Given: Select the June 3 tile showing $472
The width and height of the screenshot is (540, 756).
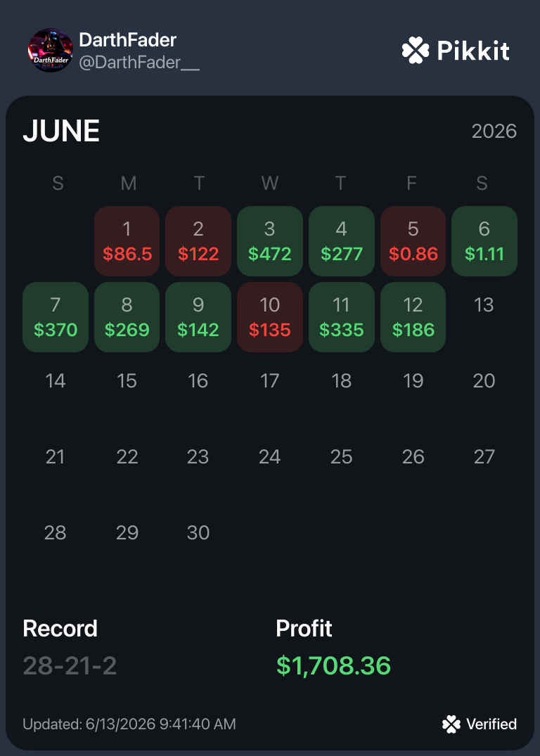Looking at the screenshot, I should (x=270, y=241).
